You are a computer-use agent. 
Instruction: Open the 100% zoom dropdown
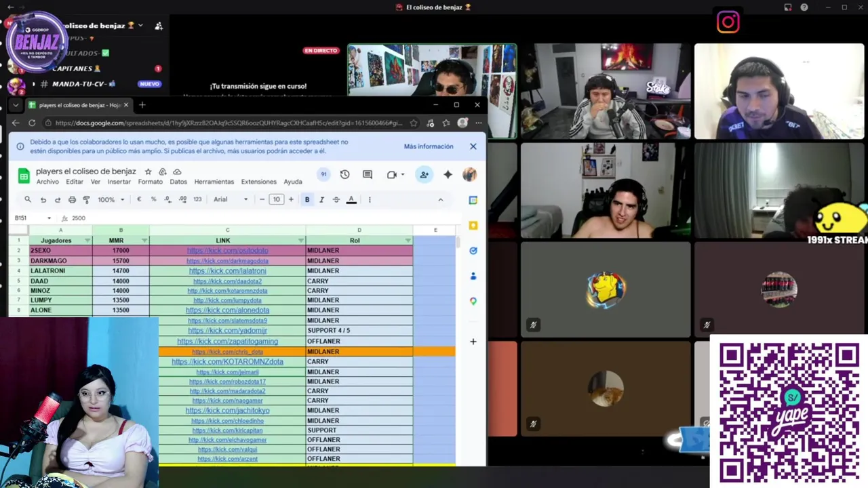tap(111, 199)
